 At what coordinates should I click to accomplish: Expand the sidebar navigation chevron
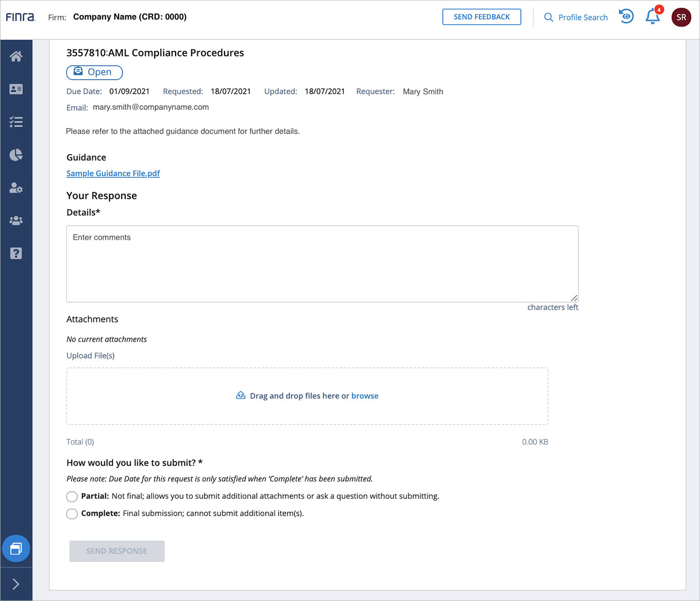[x=16, y=584]
